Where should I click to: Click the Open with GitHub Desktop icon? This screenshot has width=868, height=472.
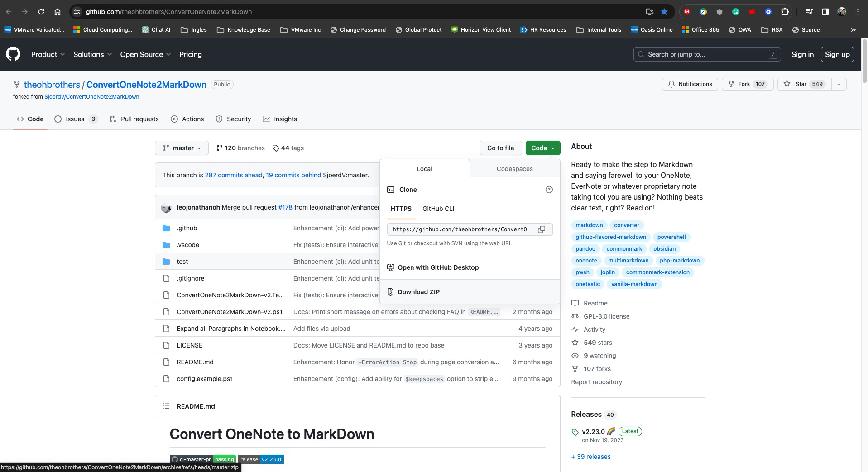[391, 267]
